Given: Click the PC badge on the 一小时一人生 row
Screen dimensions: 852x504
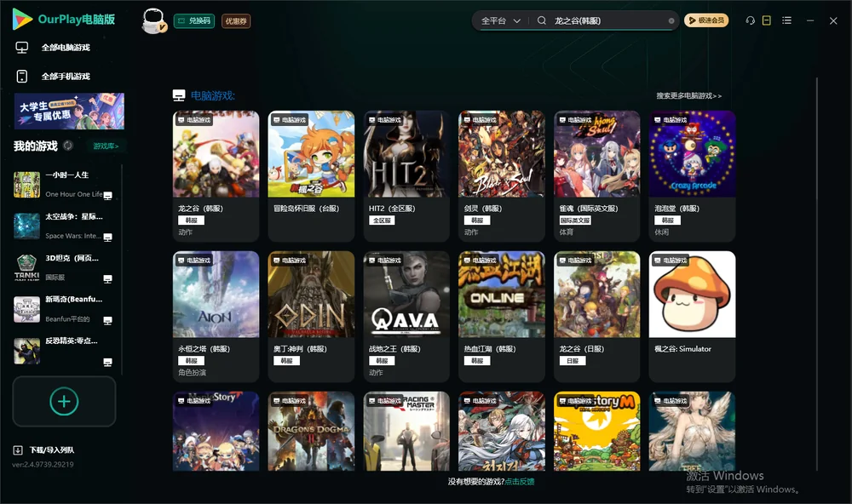Looking at the screenshot, I should tap(107, 196).
